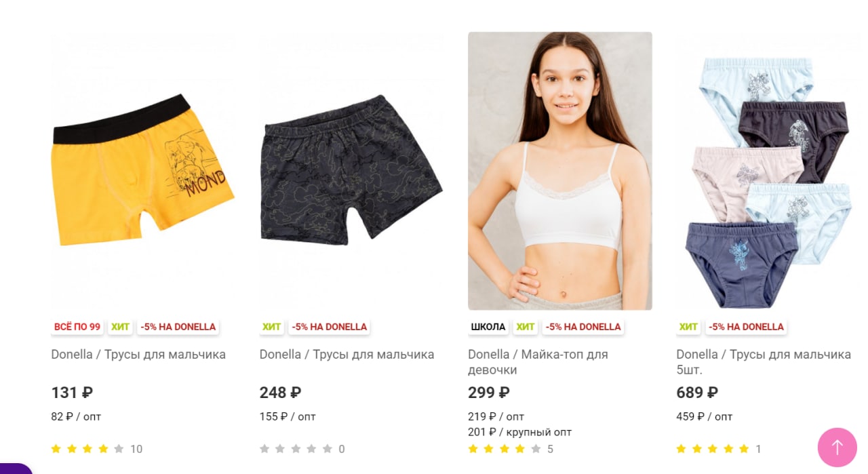Click the 'ВСЁ ПО 99' badge
This screenshot has width=868, height=474.
[x=77, y=327]
